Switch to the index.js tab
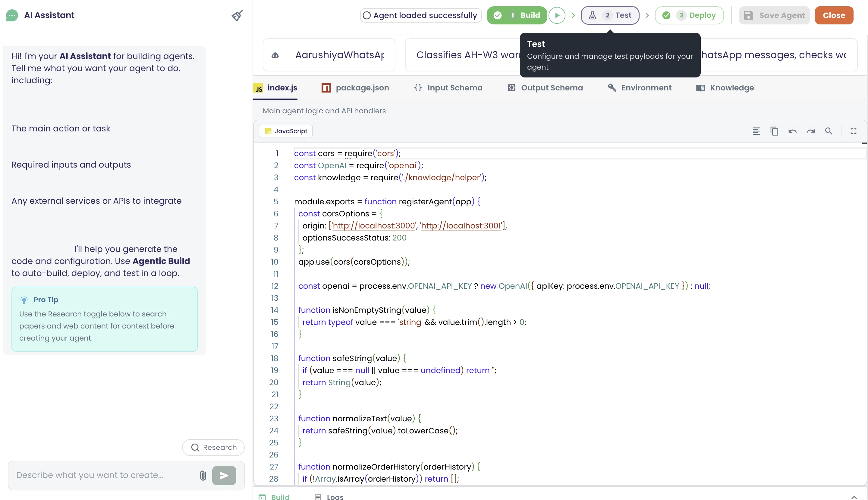Viewport: 868px width, 500px height. pyautogui.click(x=276, y=88)
